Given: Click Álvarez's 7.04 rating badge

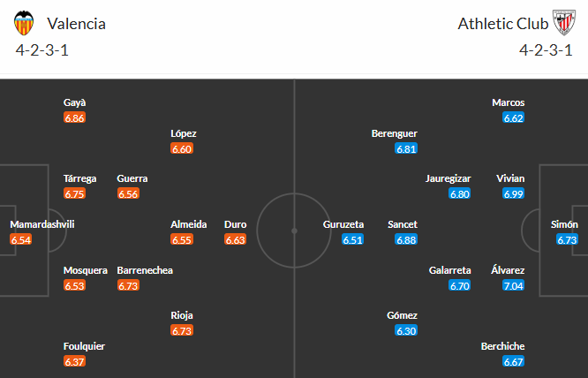Looking at the screenshot, I should 513,285.
